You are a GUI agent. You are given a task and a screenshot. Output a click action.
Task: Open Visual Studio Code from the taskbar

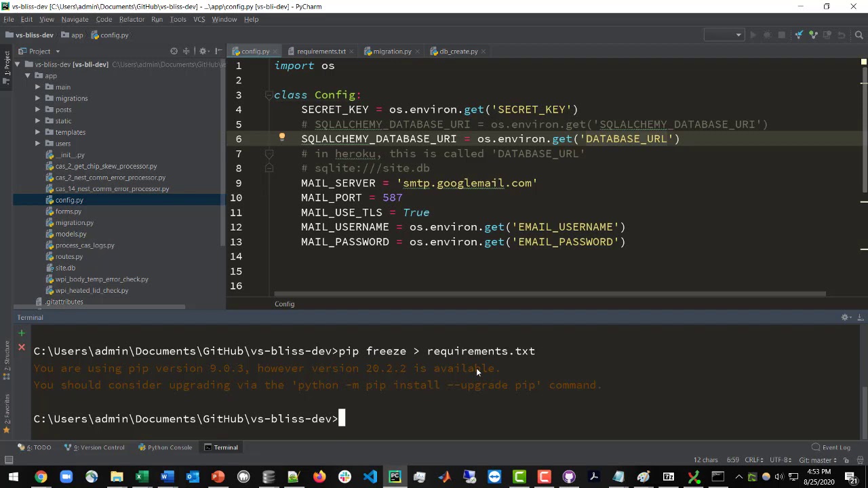coord(370,477)
